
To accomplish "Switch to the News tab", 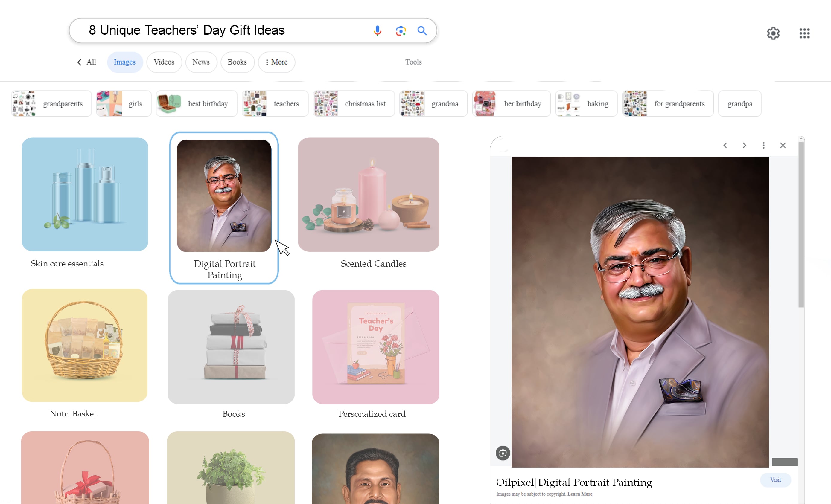I will 201,62.
